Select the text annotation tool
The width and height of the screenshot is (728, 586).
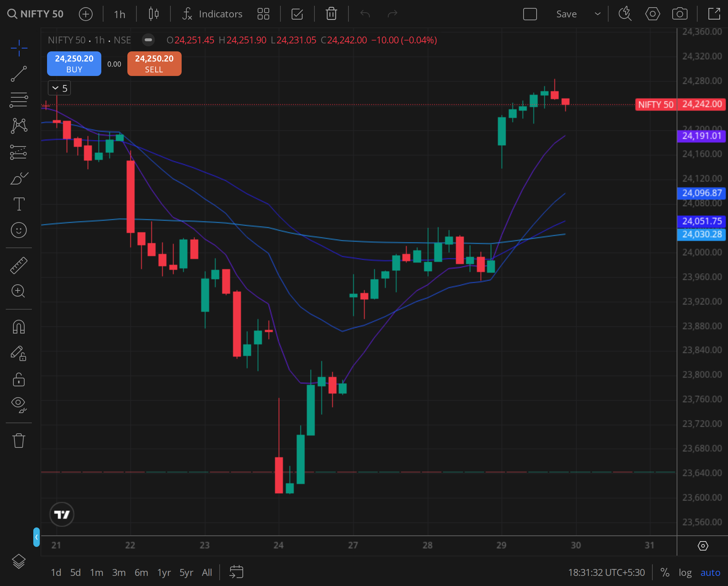19,204
